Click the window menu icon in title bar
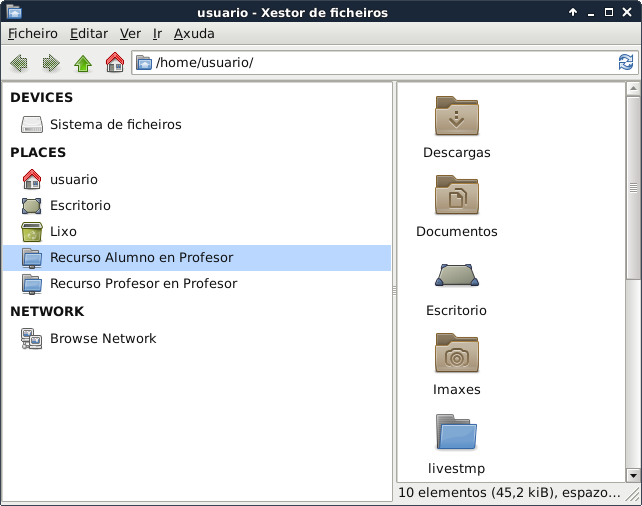The image size is (642, 506). (13, 12)
